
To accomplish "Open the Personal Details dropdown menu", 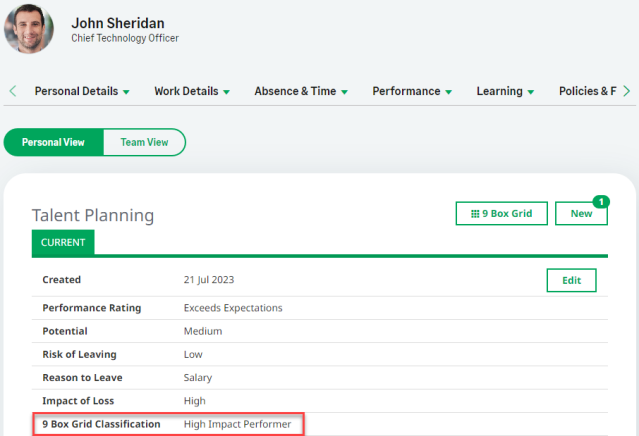I will (x=82, y=91).
